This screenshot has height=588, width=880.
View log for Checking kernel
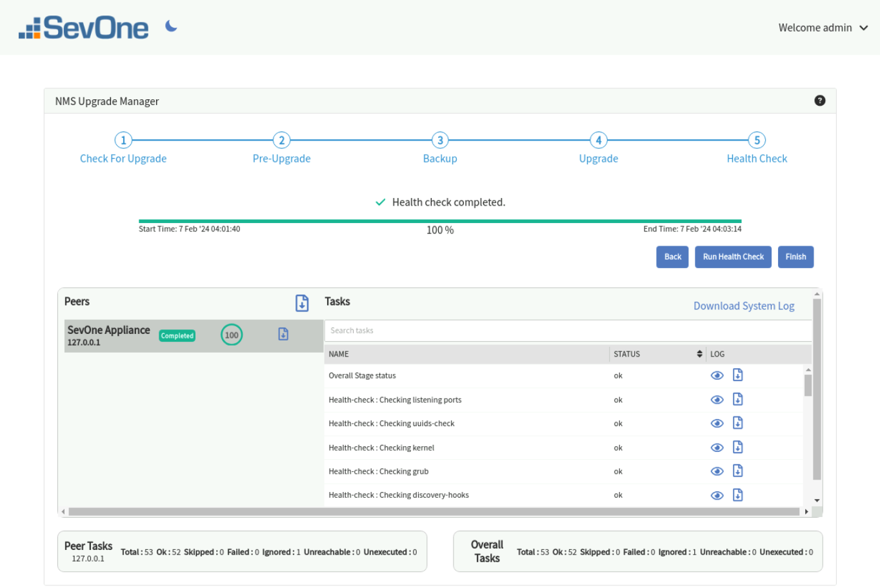point(717,447)
